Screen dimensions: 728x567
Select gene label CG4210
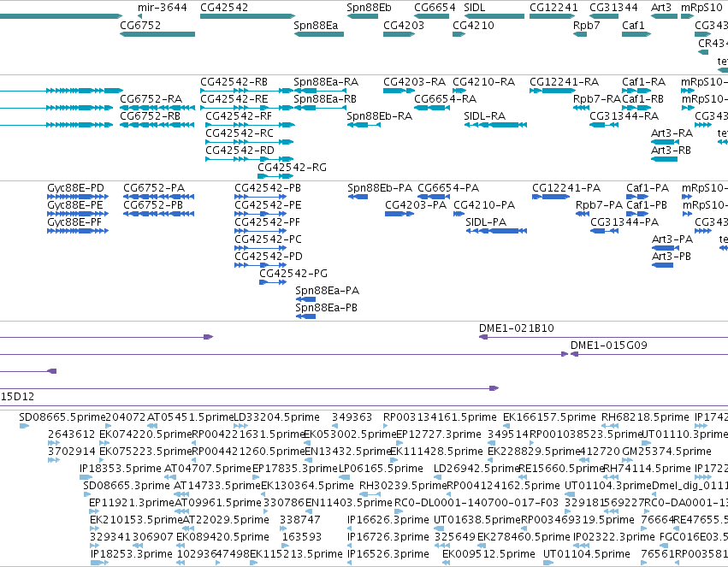click(473, 25)
